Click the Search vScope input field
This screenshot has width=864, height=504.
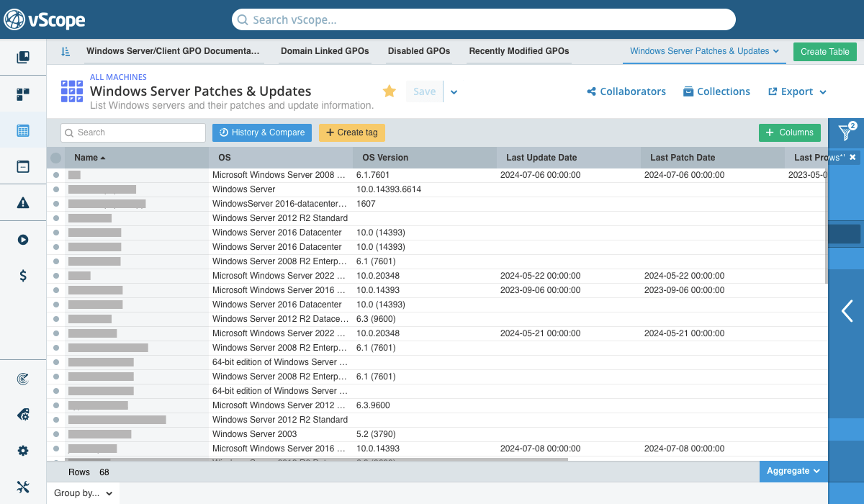coord(484,19)
